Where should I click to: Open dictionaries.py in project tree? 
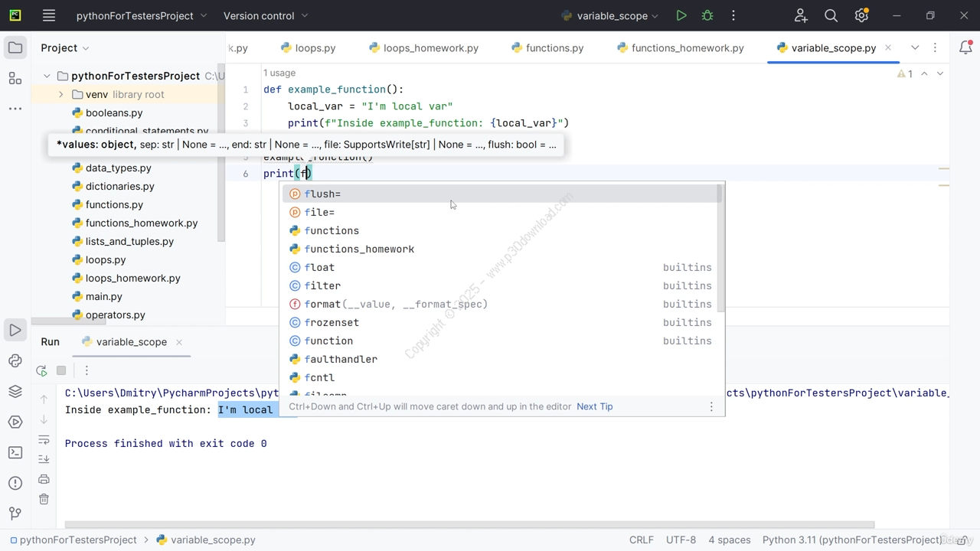pos(119,186)
